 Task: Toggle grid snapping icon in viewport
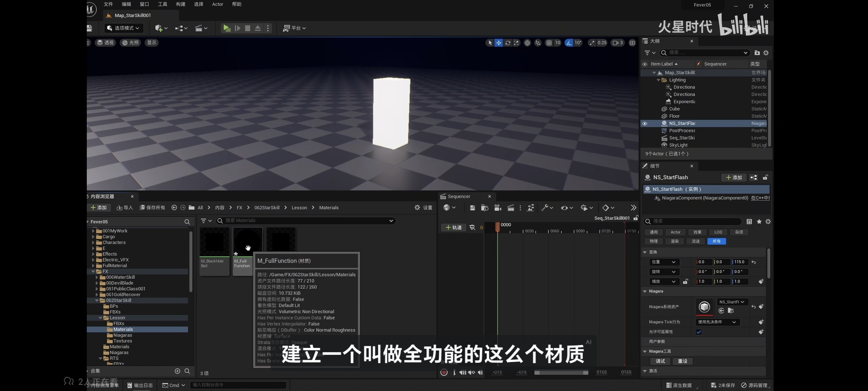pyautogui.click(x=549, y=43)
